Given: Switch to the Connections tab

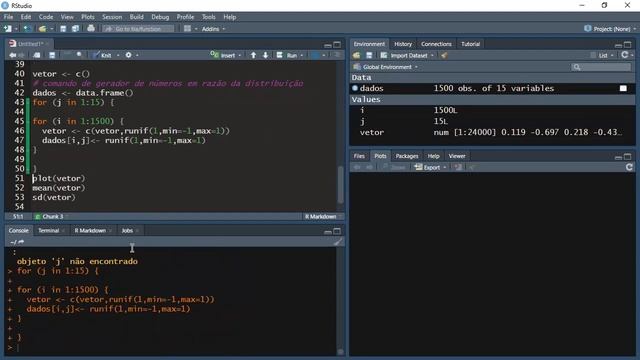Looking at the screenshot, I should point(436,44).
